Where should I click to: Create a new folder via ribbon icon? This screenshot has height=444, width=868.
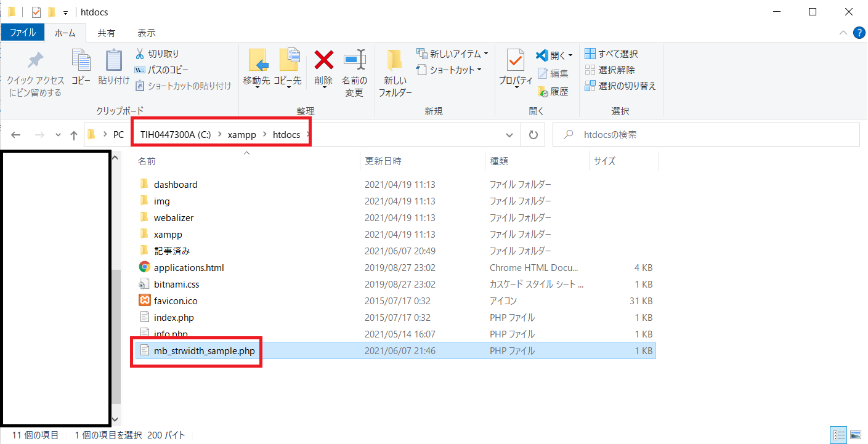pos(395,60)
